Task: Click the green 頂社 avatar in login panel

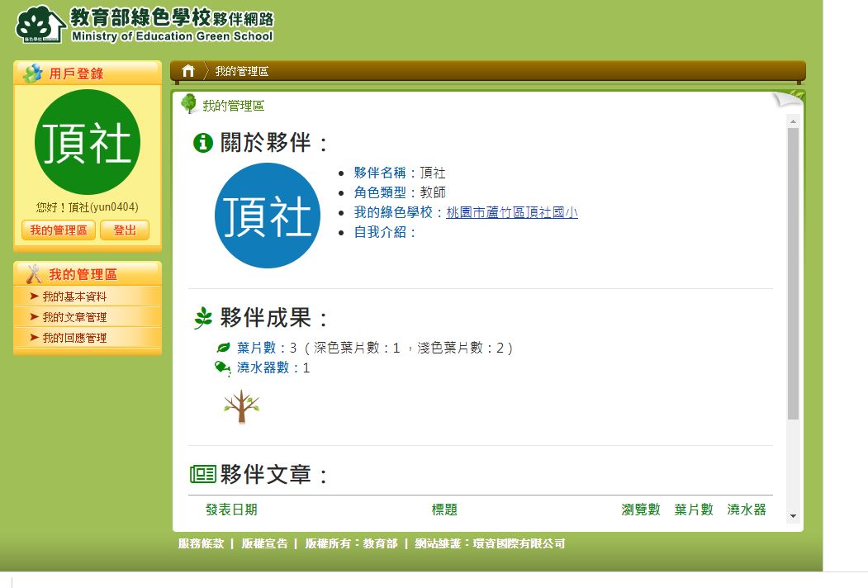Action: pos(88,142)
